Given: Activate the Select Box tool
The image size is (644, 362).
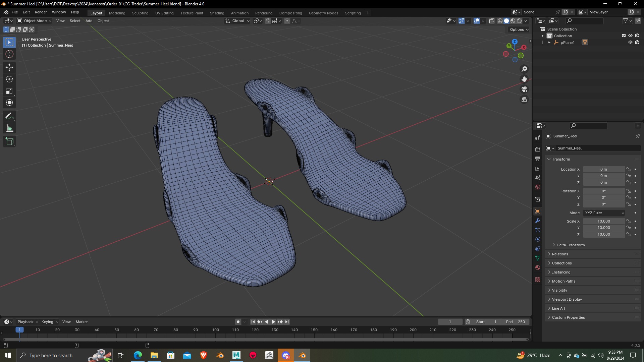Looking at the screenshot, I should point(9,42).
